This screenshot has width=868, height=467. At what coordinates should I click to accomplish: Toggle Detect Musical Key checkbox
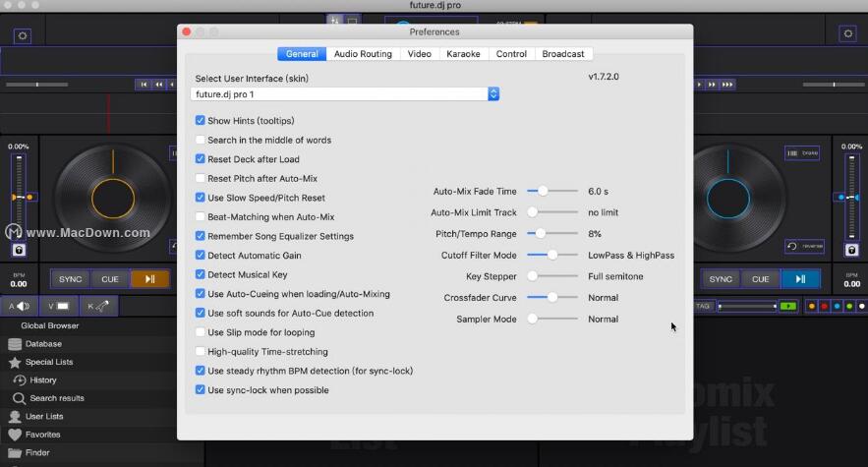coord(201,274)
